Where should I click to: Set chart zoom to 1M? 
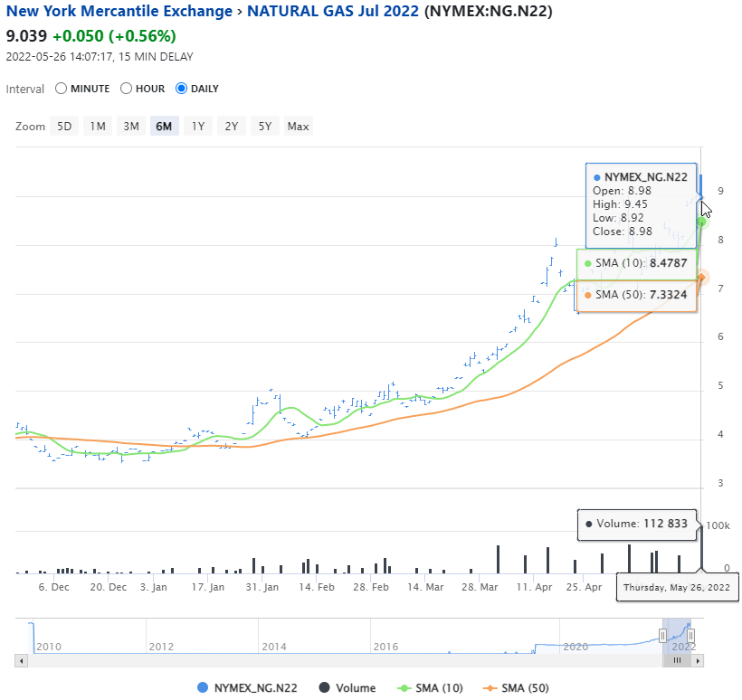tap(98, 127)
